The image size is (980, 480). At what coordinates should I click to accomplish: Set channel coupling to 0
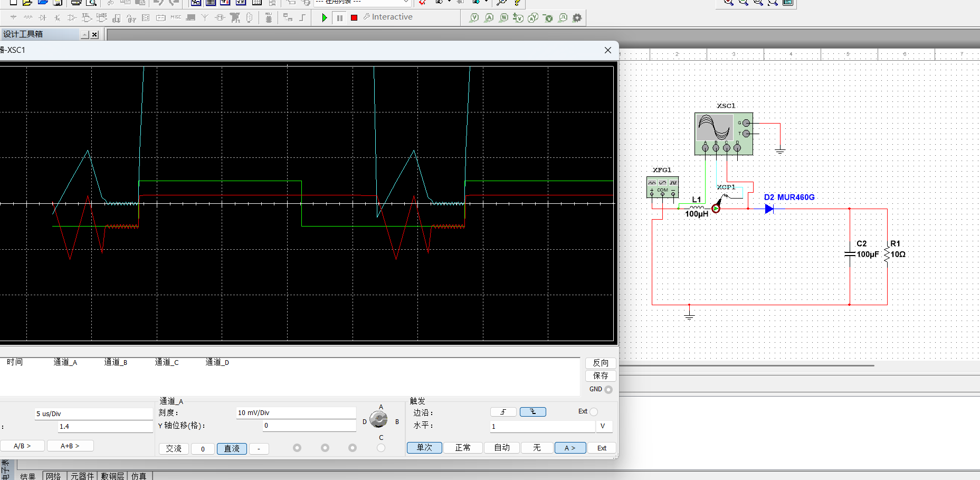[x=203, y=448]
